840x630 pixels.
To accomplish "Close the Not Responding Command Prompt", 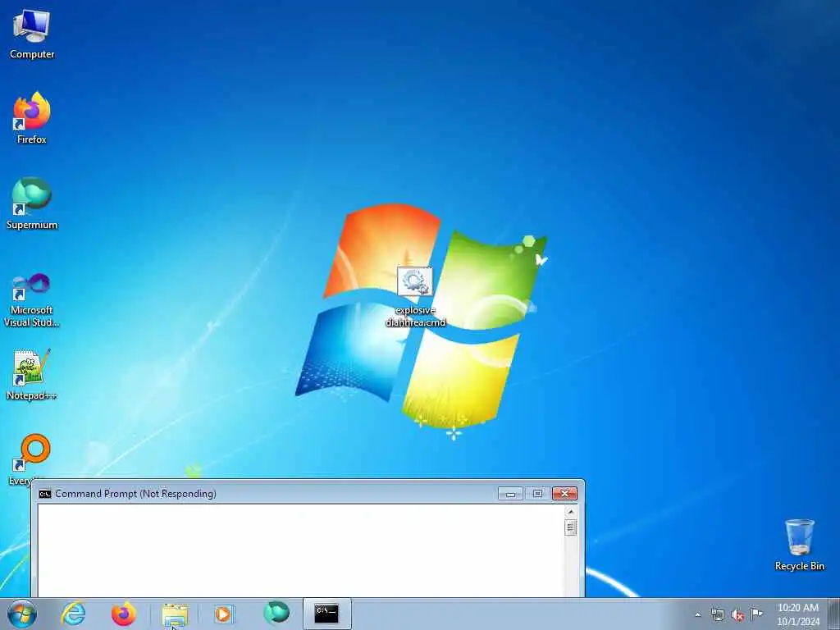I will pos(564,493).
